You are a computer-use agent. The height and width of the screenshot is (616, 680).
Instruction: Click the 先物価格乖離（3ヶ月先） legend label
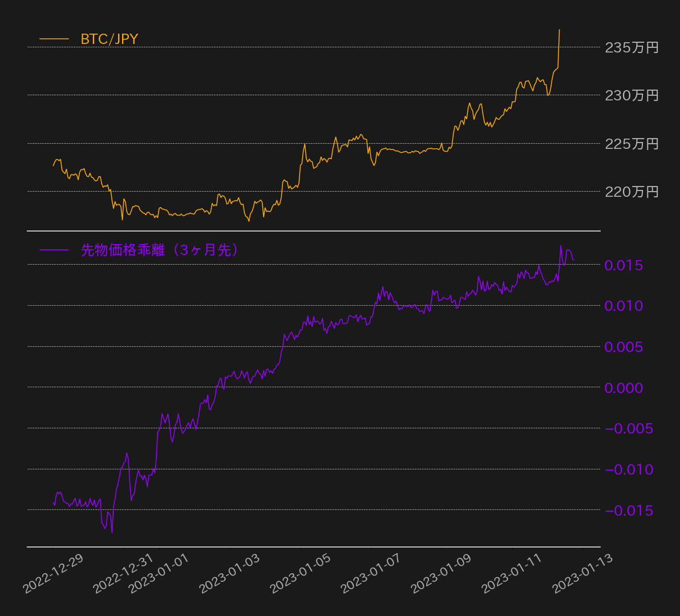[160, 250]
